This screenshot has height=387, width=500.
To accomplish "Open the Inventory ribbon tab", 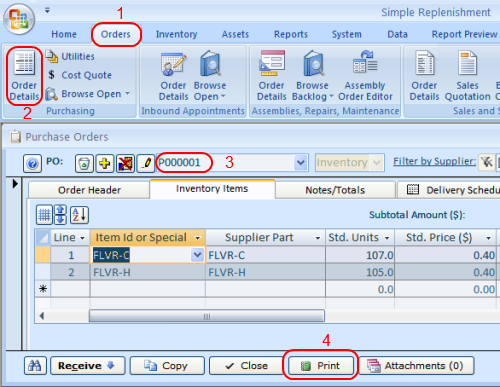I will pyautogui.click(x=176, y=34).
